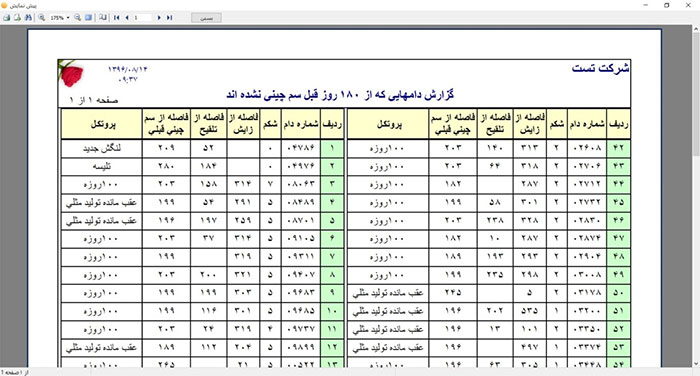Image resolution: width=700 pixels, height=376 pixels.
Task: Click the left table شماره دام header
Action: click(x=301, y=124)
